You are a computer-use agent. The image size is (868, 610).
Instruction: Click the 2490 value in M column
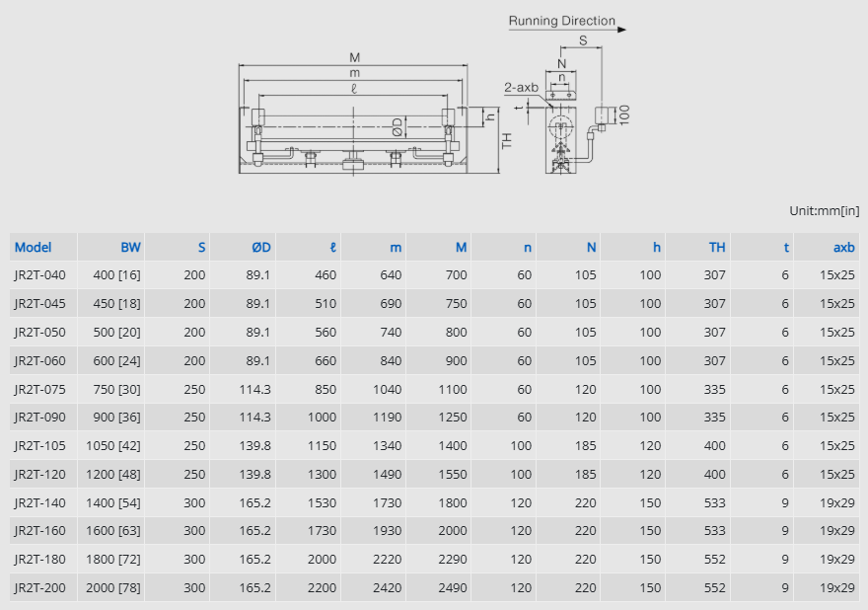452,587
